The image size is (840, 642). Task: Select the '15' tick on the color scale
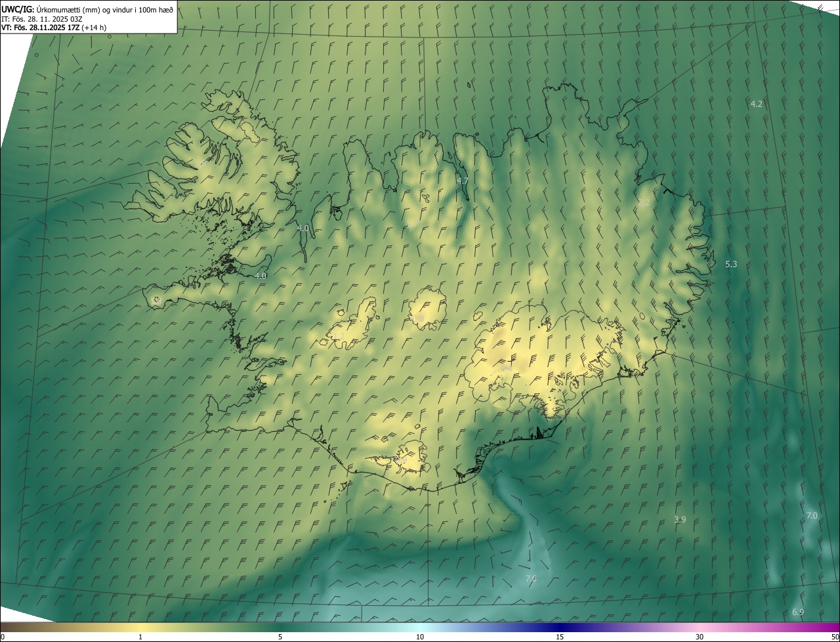pos(560,637)
